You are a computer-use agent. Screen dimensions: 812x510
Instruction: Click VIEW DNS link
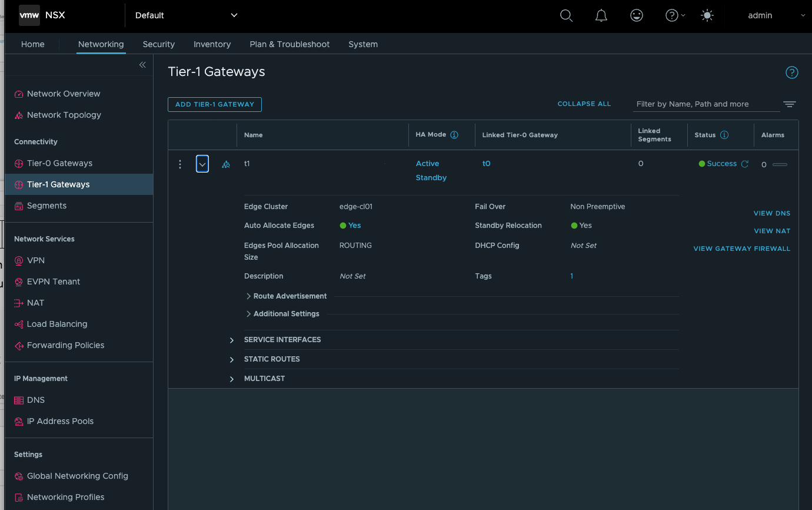click(772, 213)
